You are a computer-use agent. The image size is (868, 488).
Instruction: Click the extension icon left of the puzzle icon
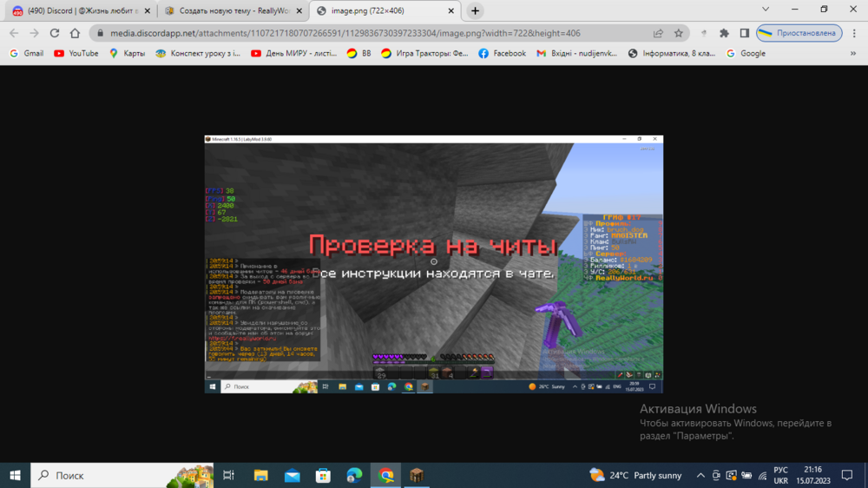click(704, 33)
